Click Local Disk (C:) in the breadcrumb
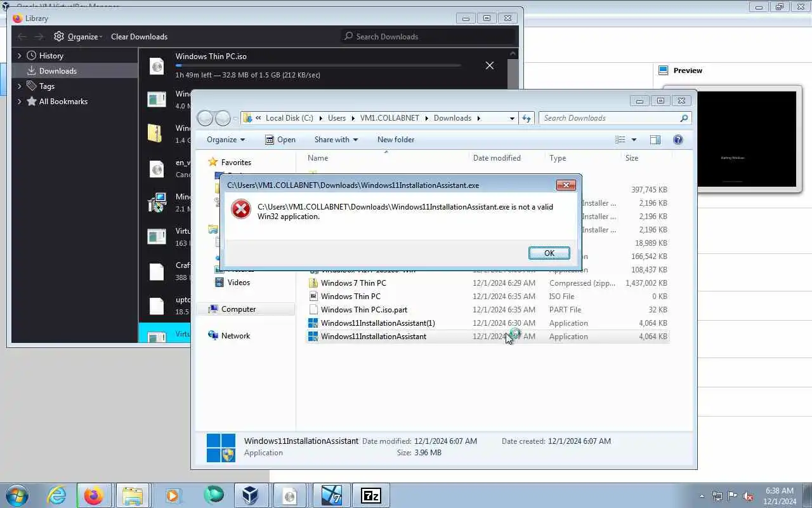The width and height of the screenshot is (812, 508). (289, 118)
